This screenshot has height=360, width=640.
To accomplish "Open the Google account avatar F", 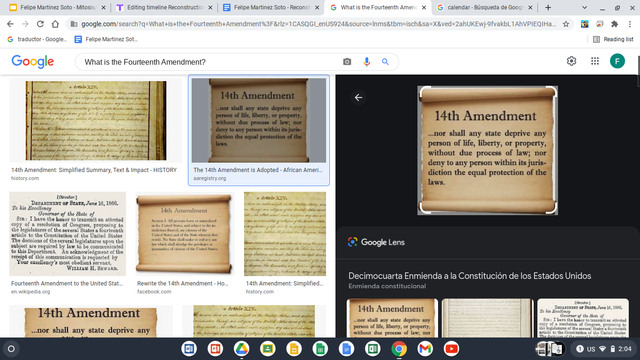I will coord(617,61).
